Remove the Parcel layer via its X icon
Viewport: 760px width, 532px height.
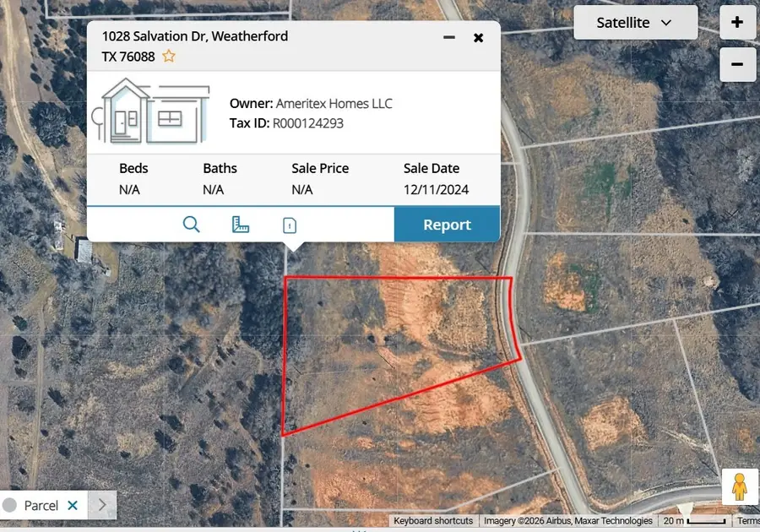[73, 504]
